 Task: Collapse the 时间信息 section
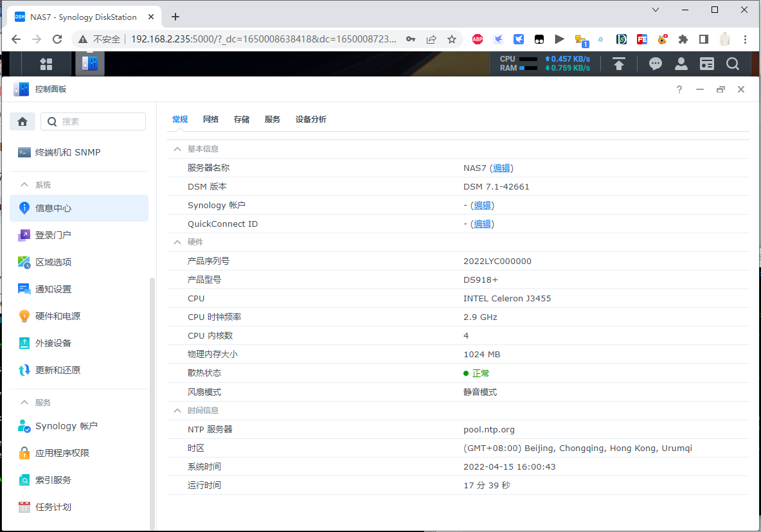(177, 411)
